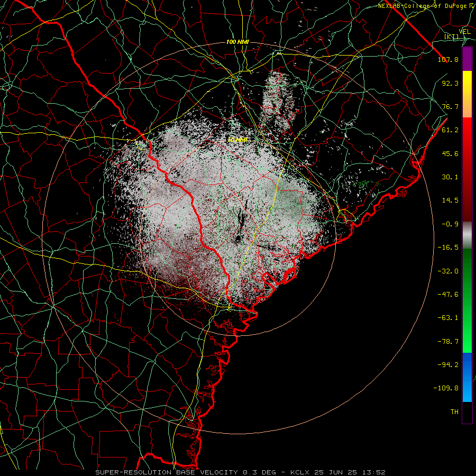Click the [KT] units label
The image size is (476, 476).
click(451, 36)
